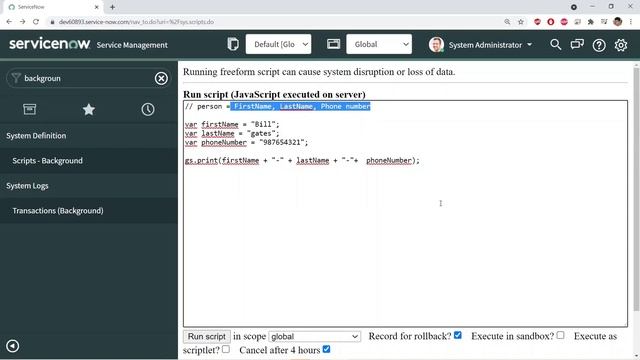The height and width of the screenshot is (360, 640).
Task: Reload the browser page
Action: coord(36,22)
